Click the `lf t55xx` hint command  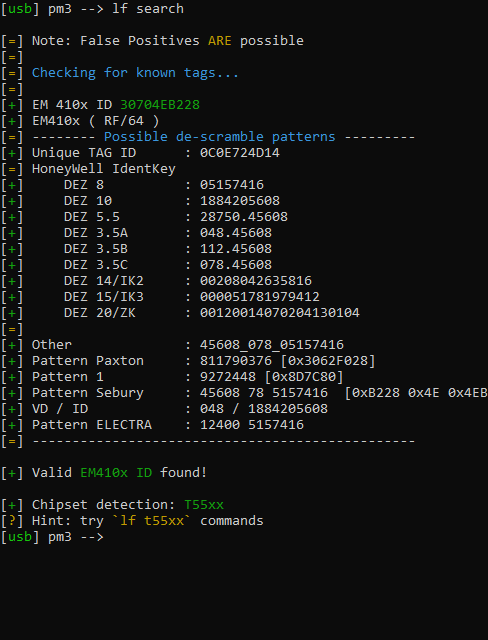coord(152,521)
